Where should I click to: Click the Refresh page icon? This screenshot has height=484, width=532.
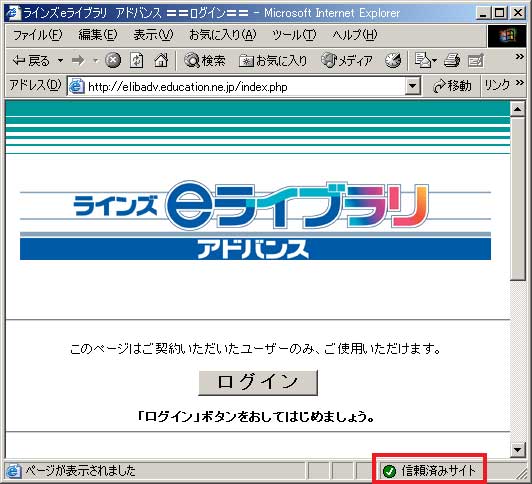click(x=136, y=61)
